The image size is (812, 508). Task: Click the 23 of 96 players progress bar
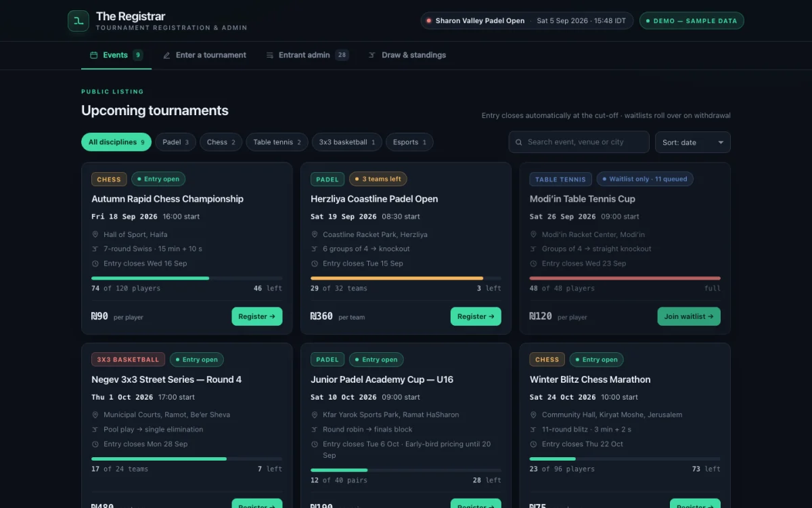click(625, 459)
